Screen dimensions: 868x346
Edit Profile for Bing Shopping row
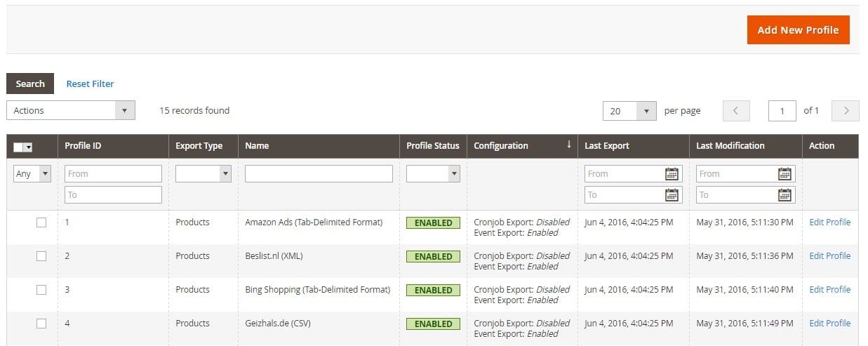pyautogui.click(x=829, y=289)
